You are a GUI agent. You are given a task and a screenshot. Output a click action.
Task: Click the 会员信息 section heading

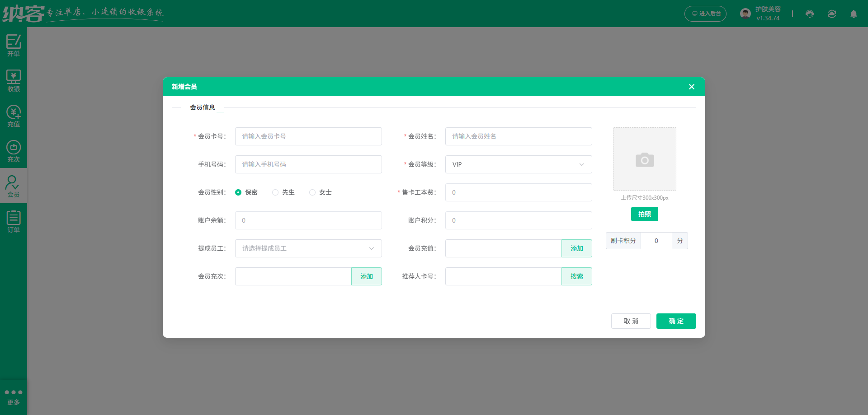point(202,107)
